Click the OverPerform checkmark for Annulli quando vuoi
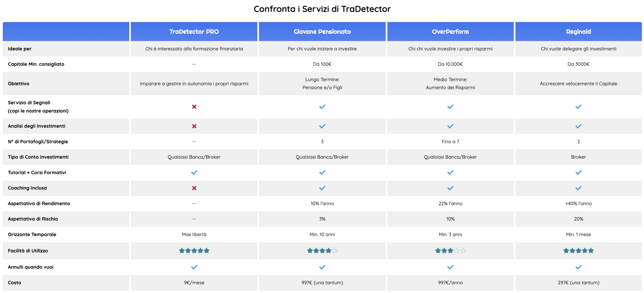Screen dimensions: 644x293 [450, 267]
